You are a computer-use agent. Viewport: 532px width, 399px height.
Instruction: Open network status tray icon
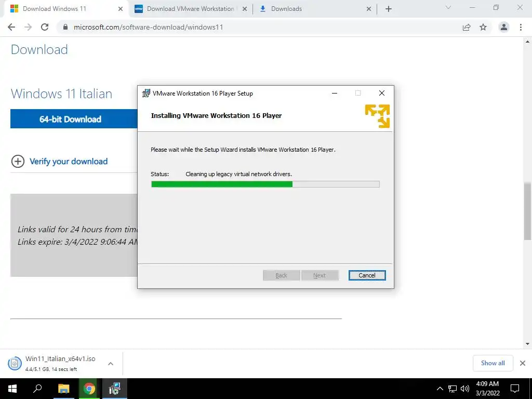click(453, 389)
